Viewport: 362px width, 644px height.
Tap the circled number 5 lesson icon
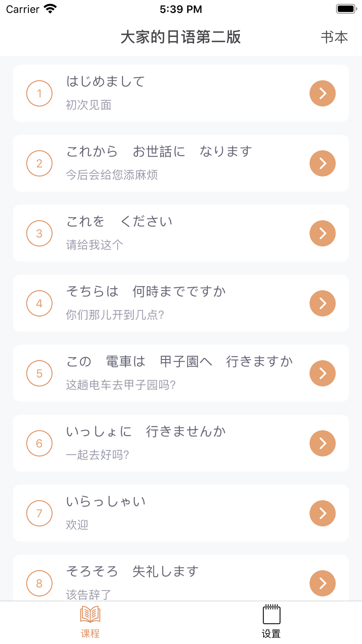[x=39, y=373]
